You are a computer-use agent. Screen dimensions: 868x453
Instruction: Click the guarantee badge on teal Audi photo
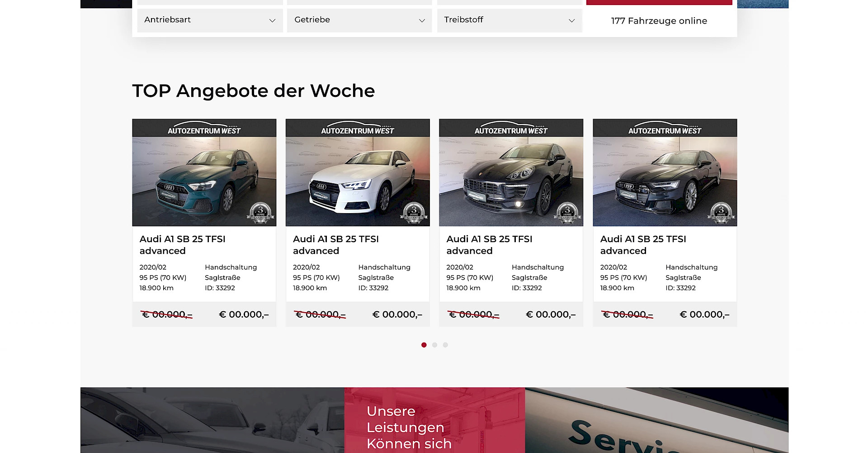[x=260, y=213]
